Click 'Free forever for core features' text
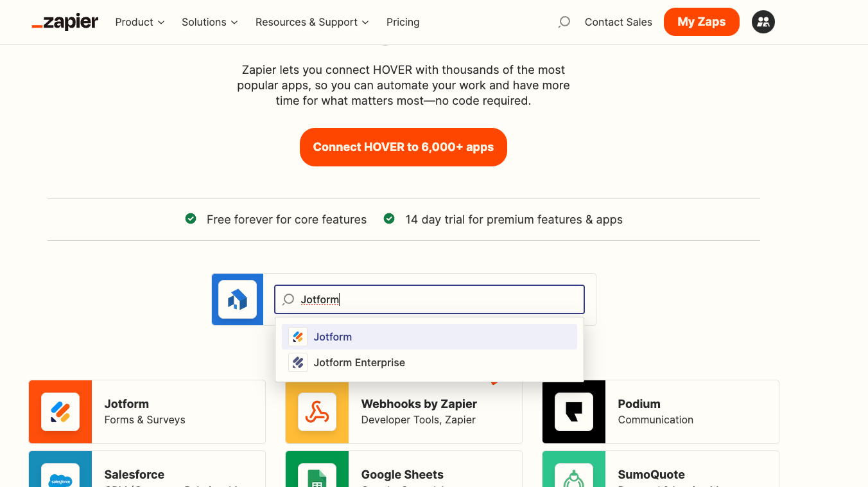 286,220
